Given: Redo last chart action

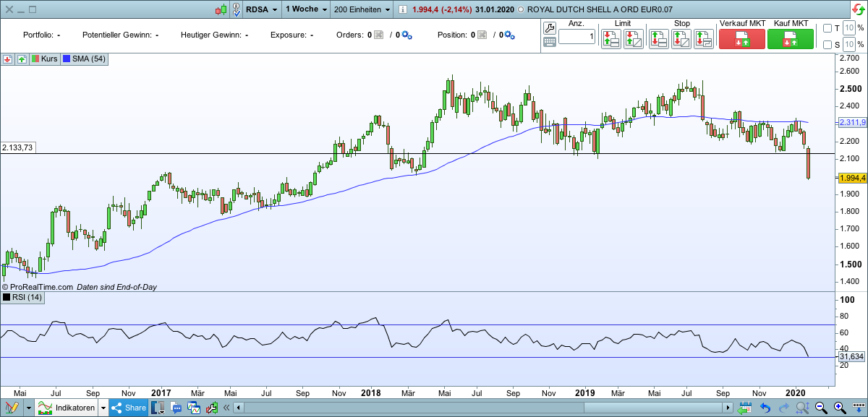Looking at the screenshot, I should pos(784,408).
